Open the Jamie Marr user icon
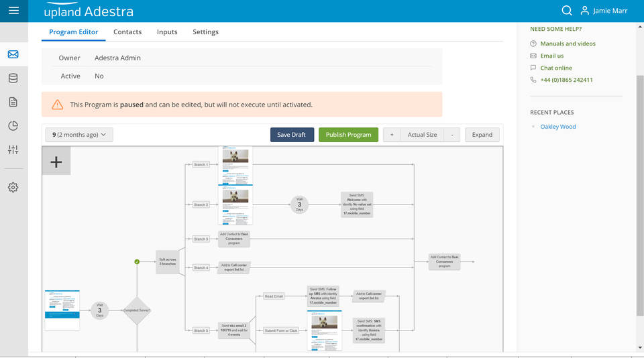This screenshot has width=644, height=358. point(584,11)
